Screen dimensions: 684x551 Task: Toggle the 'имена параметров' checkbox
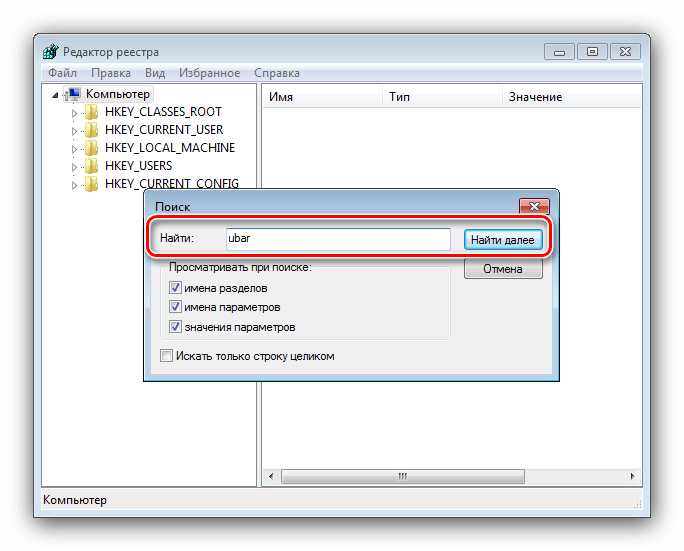point(175,307)
